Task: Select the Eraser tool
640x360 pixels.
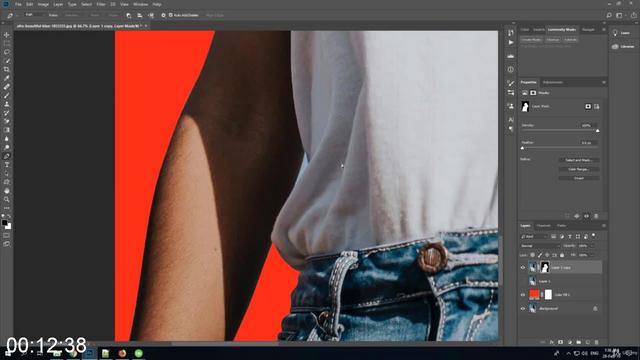Action: pos(7,121)
